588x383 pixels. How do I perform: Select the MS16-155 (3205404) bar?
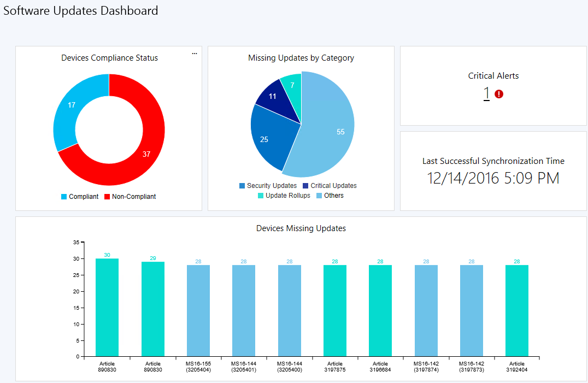tap(198, 311)
